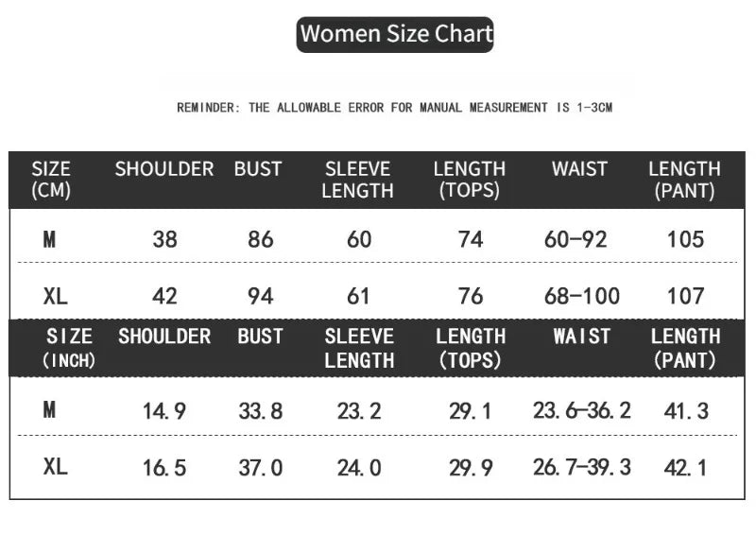The width and height of the screenshot is (756, 553).
Task: Select the SIZE (CM) column header
Action: tap(51, 180)
